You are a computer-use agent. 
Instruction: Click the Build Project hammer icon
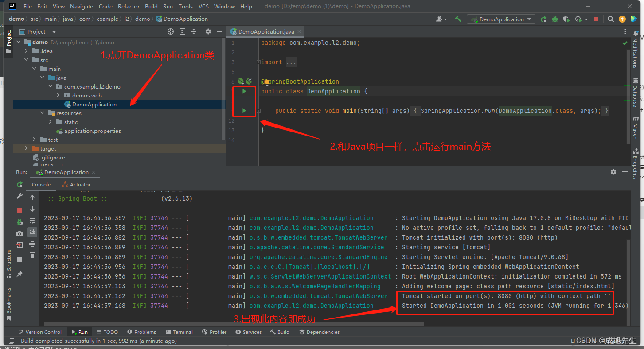(x=458, y=19)
